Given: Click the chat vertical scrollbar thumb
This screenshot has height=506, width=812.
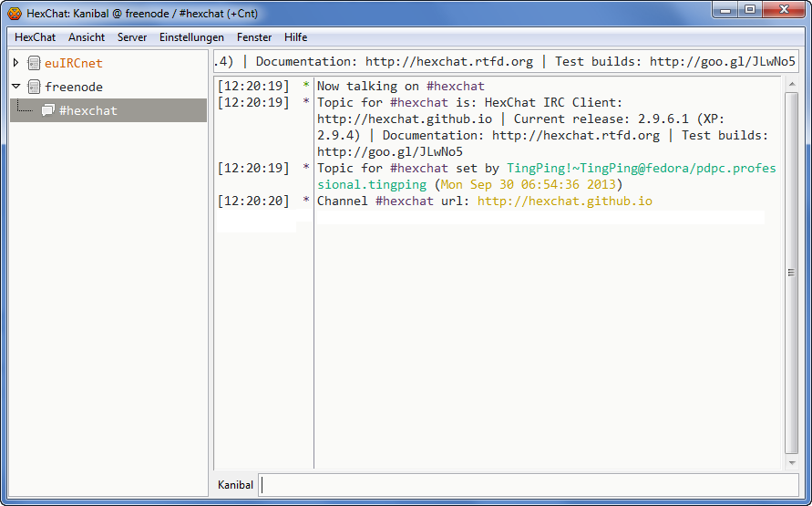Looking at the screenshot, I should click(792, 273).
